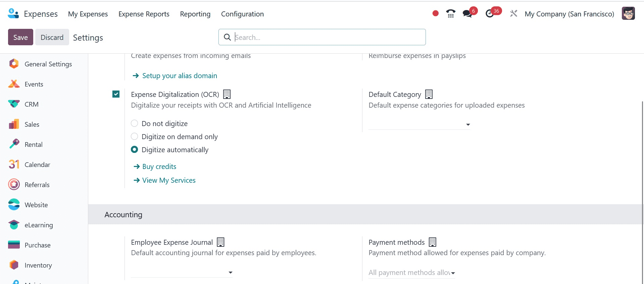Discard the settings changes
The image size is (644, 284).
coord(52,37)
